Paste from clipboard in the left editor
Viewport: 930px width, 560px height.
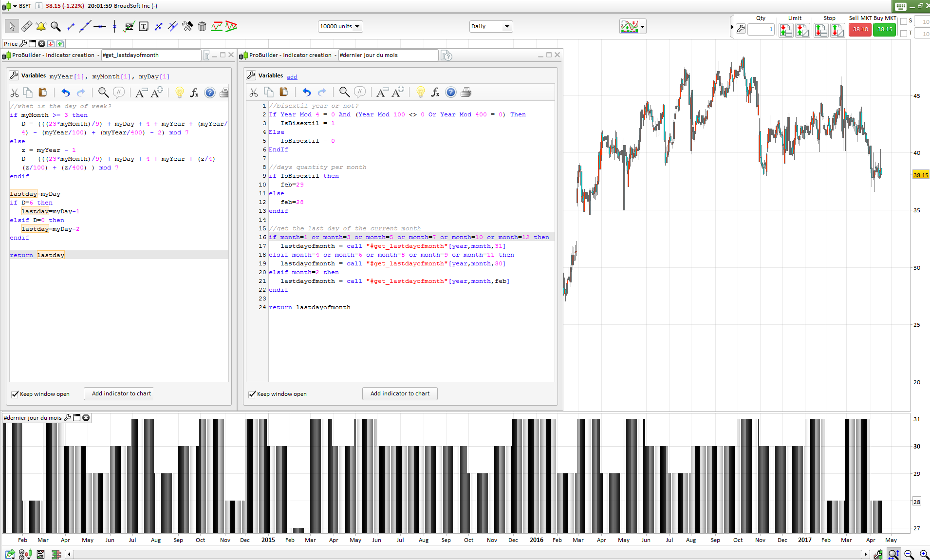tap(43, 93)
